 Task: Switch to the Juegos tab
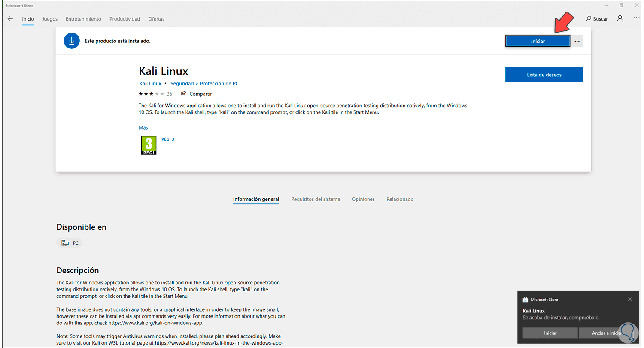point(50,19)
